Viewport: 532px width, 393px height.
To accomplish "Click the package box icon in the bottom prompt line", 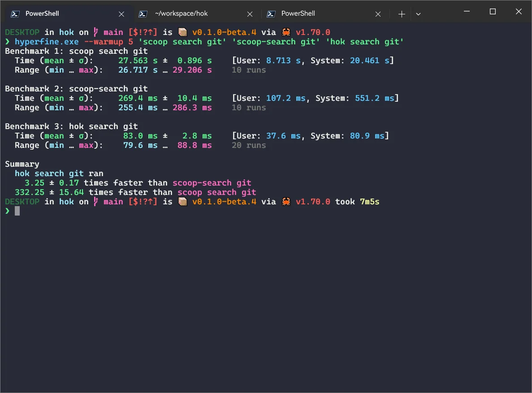I will 182,202.
